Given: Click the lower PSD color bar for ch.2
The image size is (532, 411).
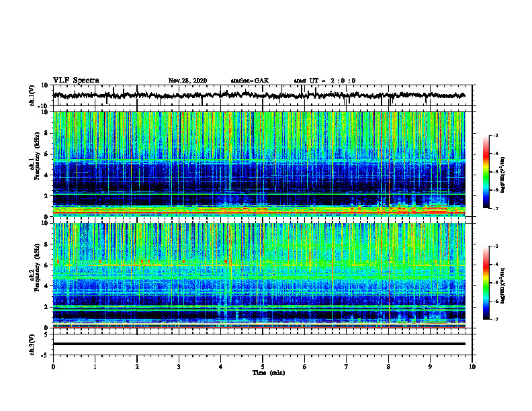Looking at the screenshot, I should pyautogui.click(x=486, y=283).
